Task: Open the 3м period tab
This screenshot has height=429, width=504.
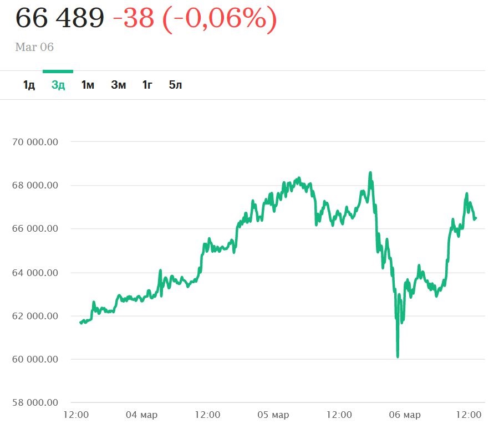Action: point(118,85)
